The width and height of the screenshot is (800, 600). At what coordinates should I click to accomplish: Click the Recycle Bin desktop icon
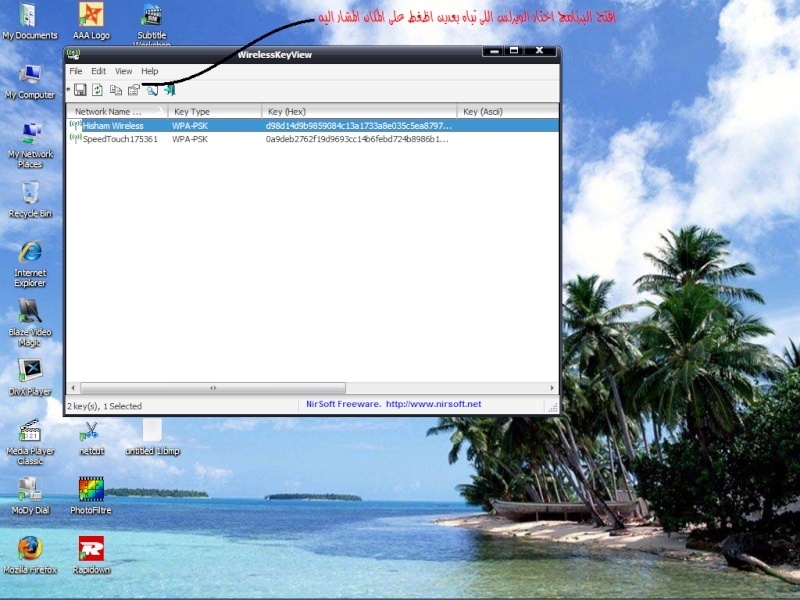pos(30,193)
